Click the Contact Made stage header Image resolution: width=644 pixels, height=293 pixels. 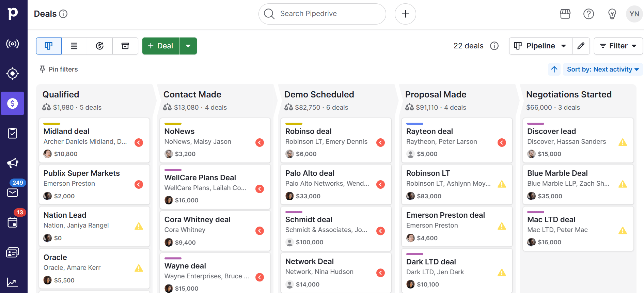point(192,94)
